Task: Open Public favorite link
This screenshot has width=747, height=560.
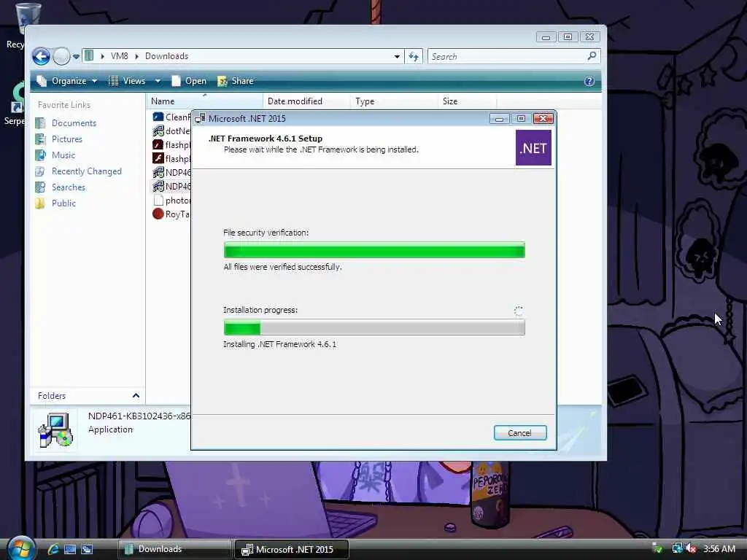Action: (x=64, y=203)
